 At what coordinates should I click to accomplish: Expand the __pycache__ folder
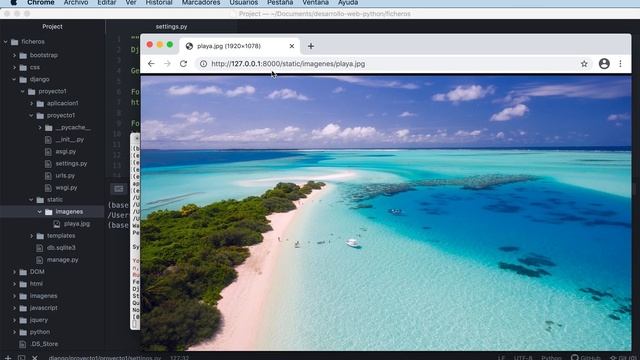(x=40, y=127)
